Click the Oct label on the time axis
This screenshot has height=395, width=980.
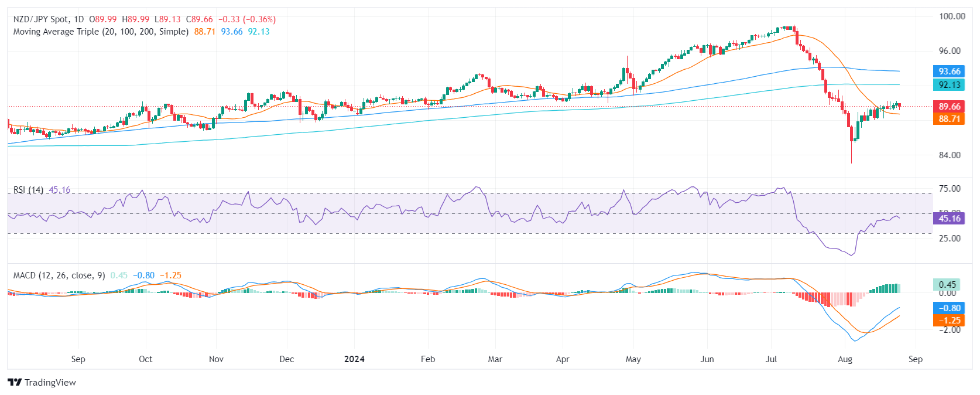pos(145,359)
